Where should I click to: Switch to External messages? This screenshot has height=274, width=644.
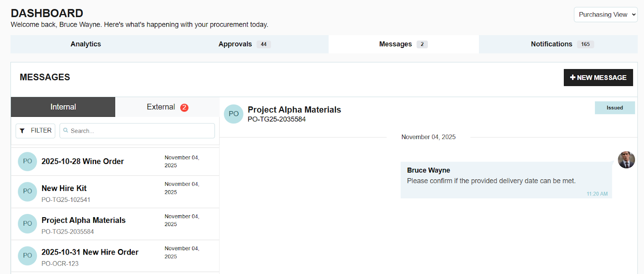tap(161, 107)
